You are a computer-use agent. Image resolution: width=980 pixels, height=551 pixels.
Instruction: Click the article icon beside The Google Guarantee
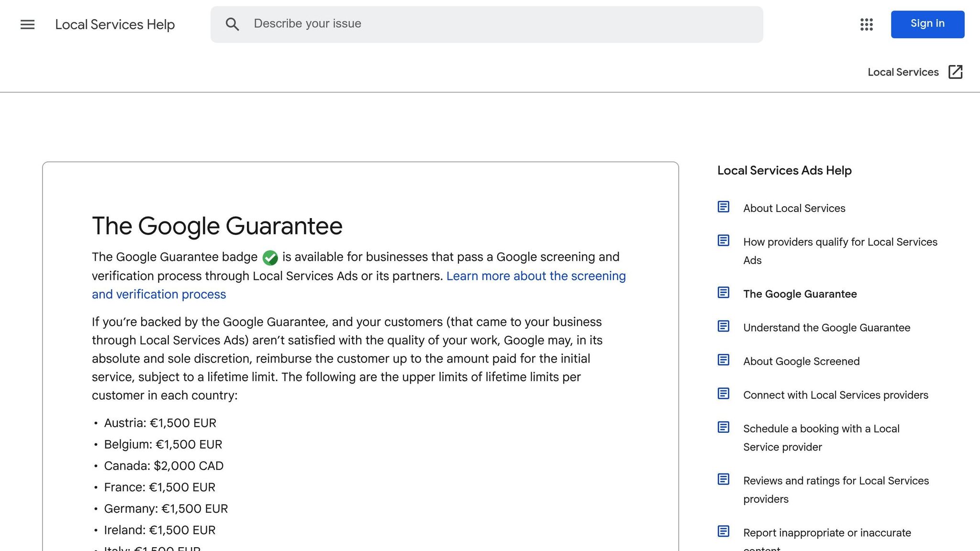pyautogui.click(x=723, y=293)
